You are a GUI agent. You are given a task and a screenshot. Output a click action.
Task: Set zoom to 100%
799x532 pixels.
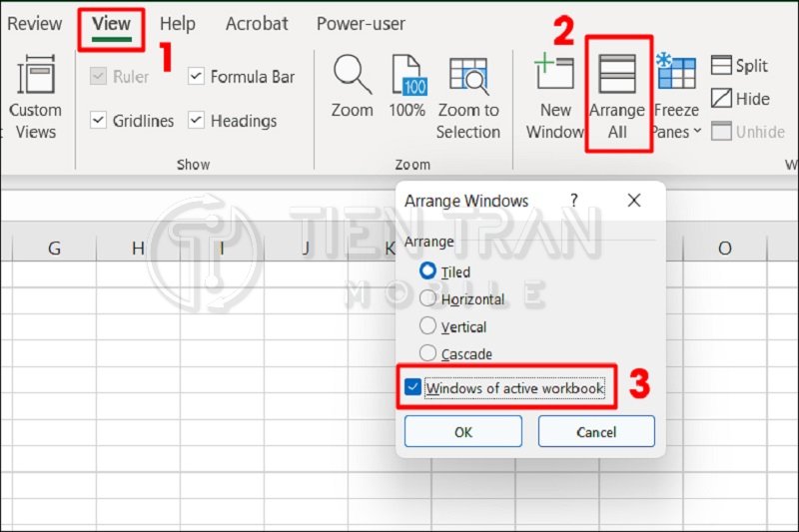(407, 86)
